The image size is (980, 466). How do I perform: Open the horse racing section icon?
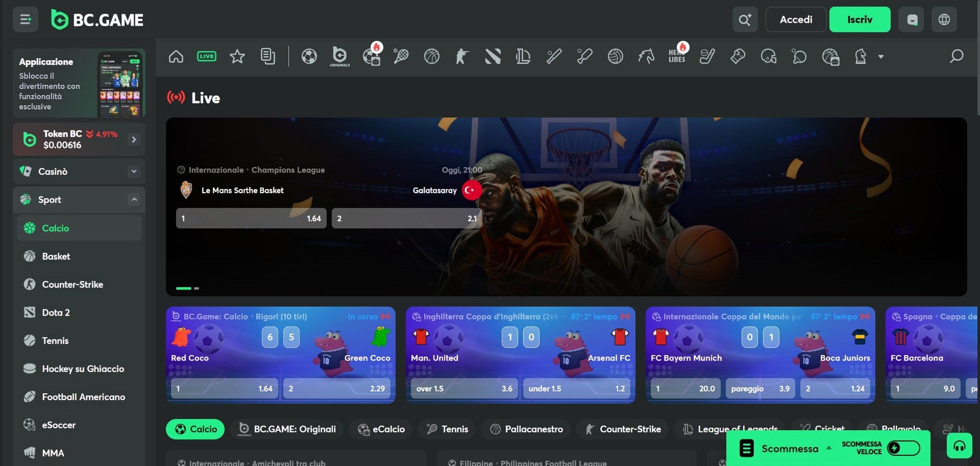[x=646, y=57]
